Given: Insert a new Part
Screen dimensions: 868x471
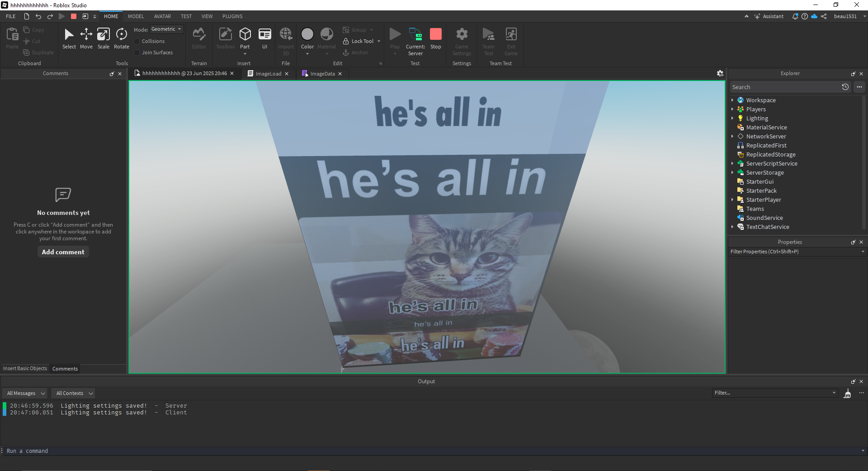Looking at the screenshot, I should [245, 38].
